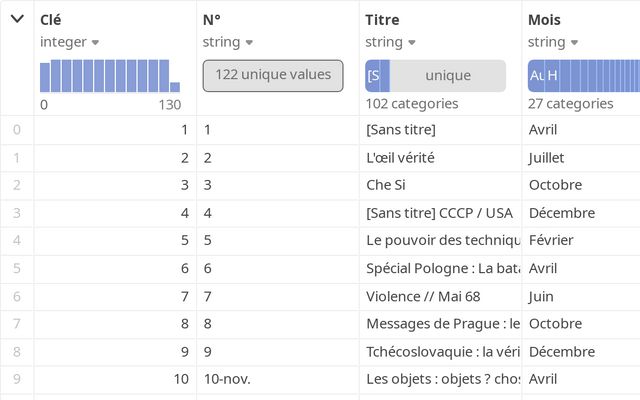Click the N° column header

[x=212, y=19]
